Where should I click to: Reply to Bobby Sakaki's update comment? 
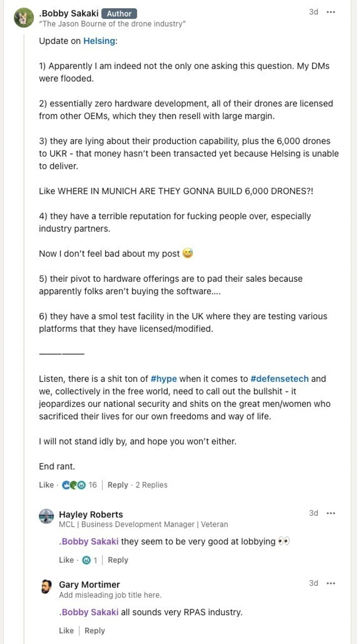coord(118,485)
